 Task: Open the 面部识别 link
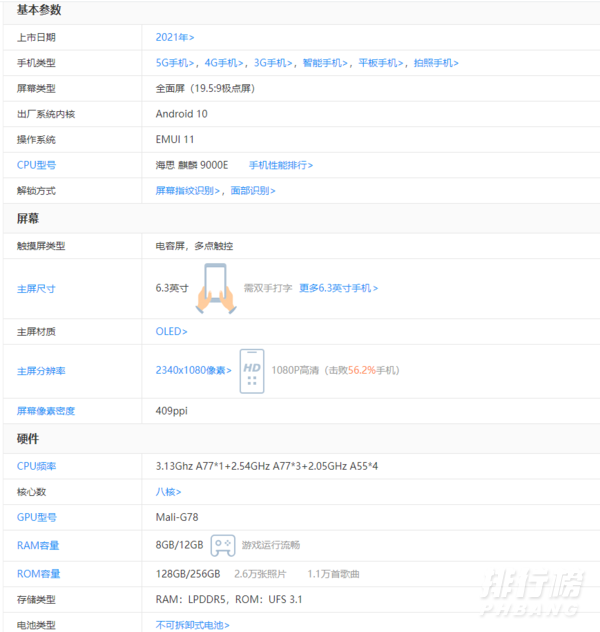[x=253, y=191]
